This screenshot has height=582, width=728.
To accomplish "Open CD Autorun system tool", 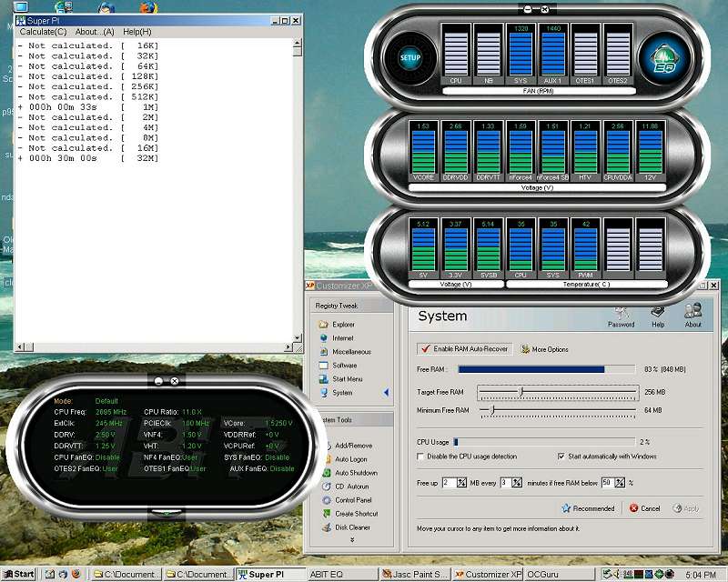I will [x=346, y=487].
